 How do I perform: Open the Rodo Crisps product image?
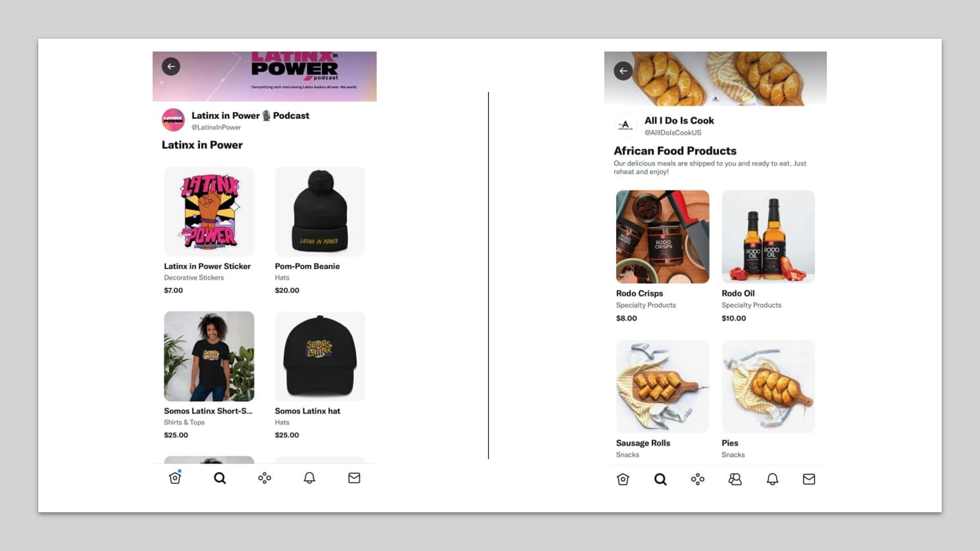[663, 237]
